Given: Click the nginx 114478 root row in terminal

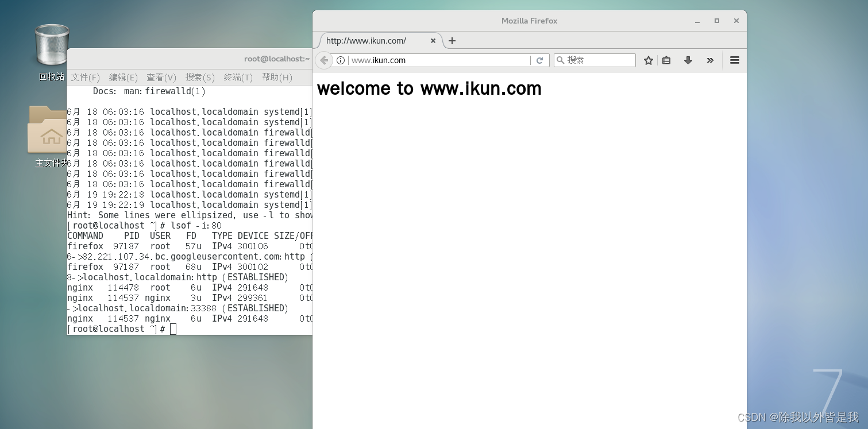Looking at the screenshot, I should (x=190, y=288).
